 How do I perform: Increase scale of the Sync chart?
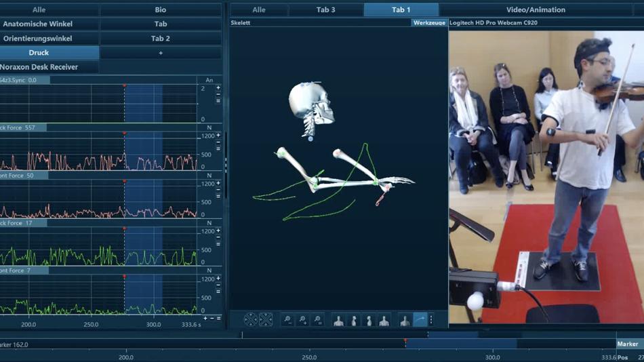[x=218, y=87]
